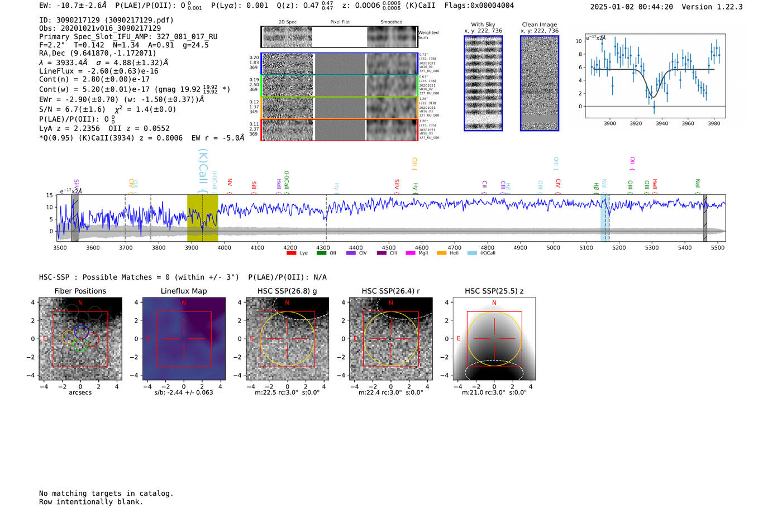Click the gray hatched region near 5460
782x532 pixels.
705,218
